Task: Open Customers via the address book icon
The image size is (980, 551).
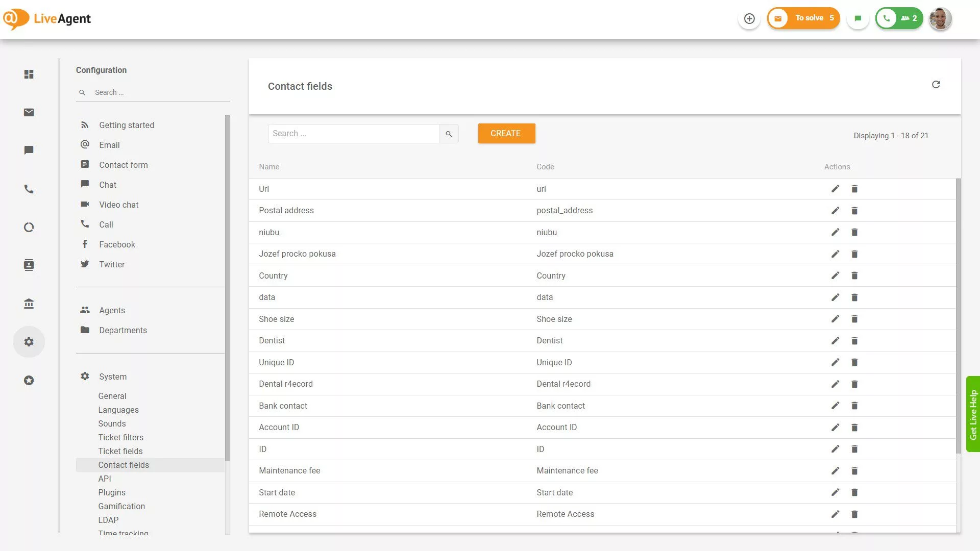Action: pyautogui.click(x=29, y=265)
